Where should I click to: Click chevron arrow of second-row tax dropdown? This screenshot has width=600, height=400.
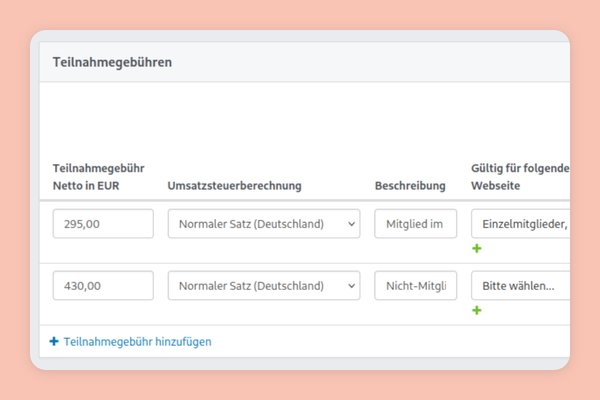pos(350,286)
